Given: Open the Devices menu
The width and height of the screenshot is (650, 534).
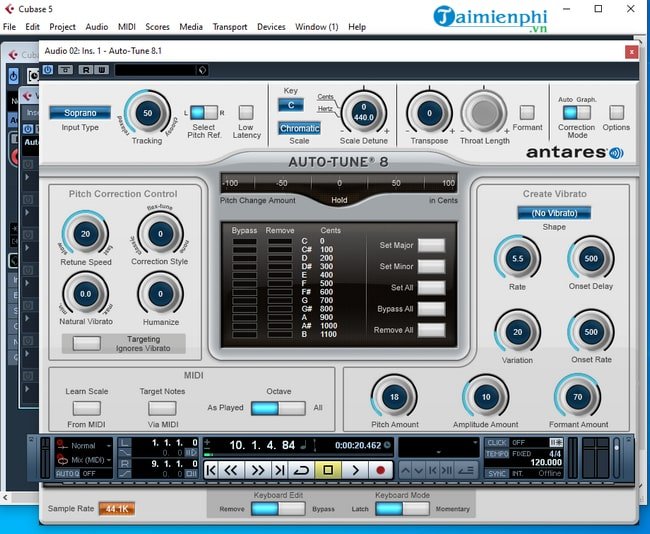Looking at the screenshot, I should pyautogui.click(x=271, y=27).
